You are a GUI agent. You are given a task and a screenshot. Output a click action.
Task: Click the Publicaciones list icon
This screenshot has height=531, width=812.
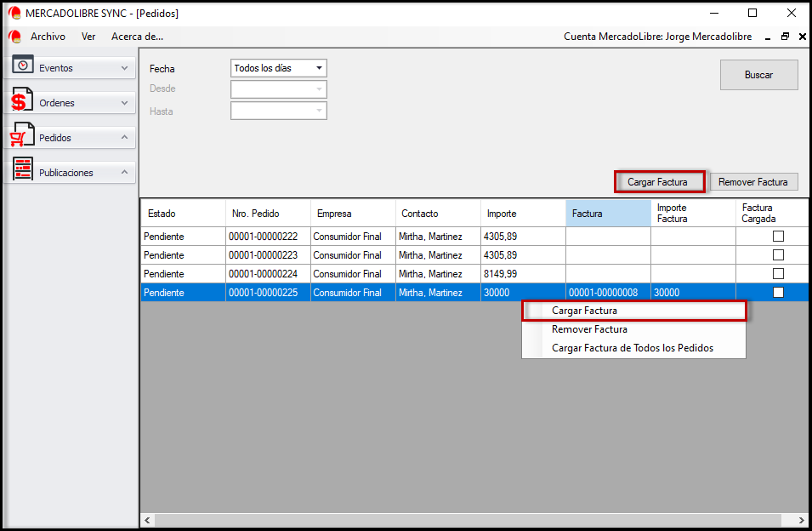coord(23,168)
